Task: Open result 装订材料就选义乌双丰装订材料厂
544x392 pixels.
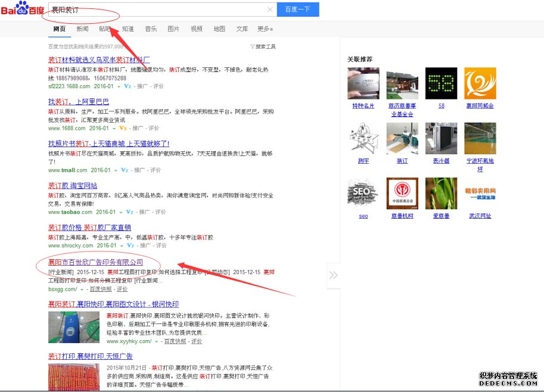Action: point(99,60)
